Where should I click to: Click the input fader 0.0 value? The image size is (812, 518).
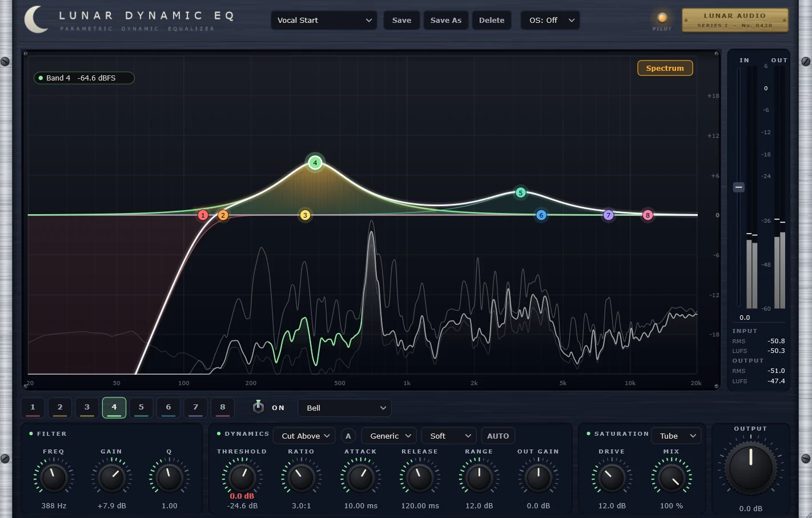click(745, 318)
